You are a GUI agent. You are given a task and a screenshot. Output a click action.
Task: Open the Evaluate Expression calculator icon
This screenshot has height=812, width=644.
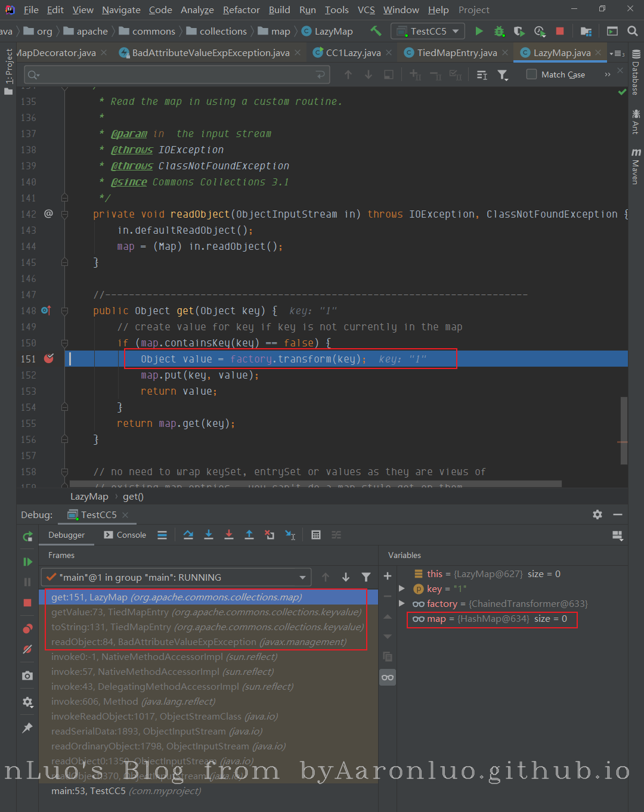pyautogui.click(x=316, y=535)
